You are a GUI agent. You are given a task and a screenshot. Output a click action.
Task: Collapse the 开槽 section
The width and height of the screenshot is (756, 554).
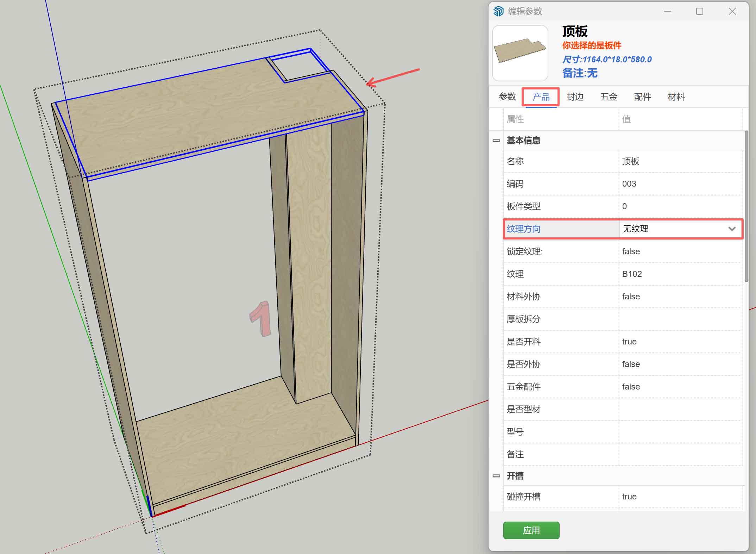coord(496,476)
